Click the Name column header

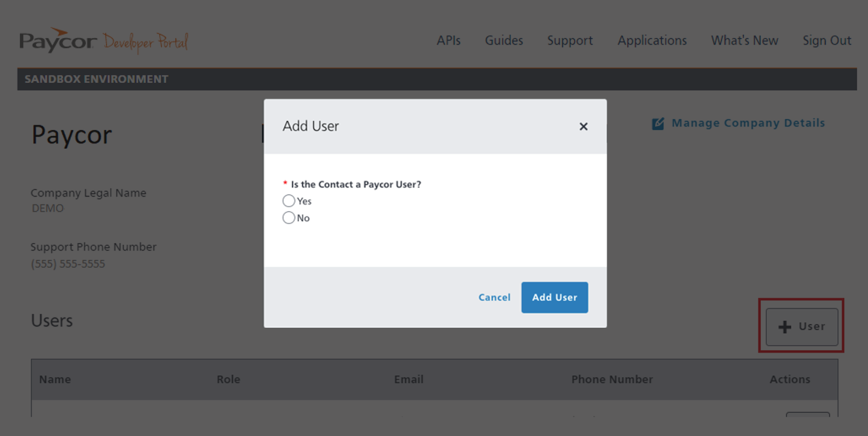[55, 379]
